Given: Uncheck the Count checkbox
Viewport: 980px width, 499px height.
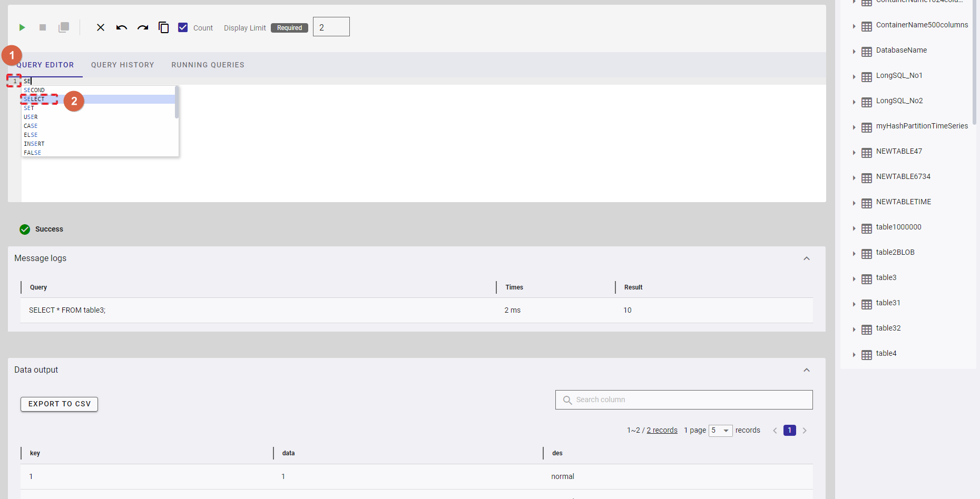Looking at the screenshot, I should (x=183, y=27).
